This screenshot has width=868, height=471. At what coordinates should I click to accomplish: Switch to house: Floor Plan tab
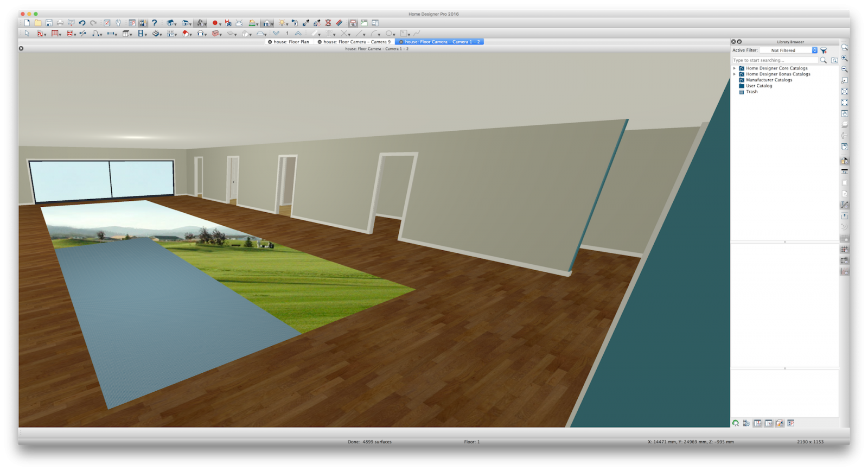coord(291,42)
